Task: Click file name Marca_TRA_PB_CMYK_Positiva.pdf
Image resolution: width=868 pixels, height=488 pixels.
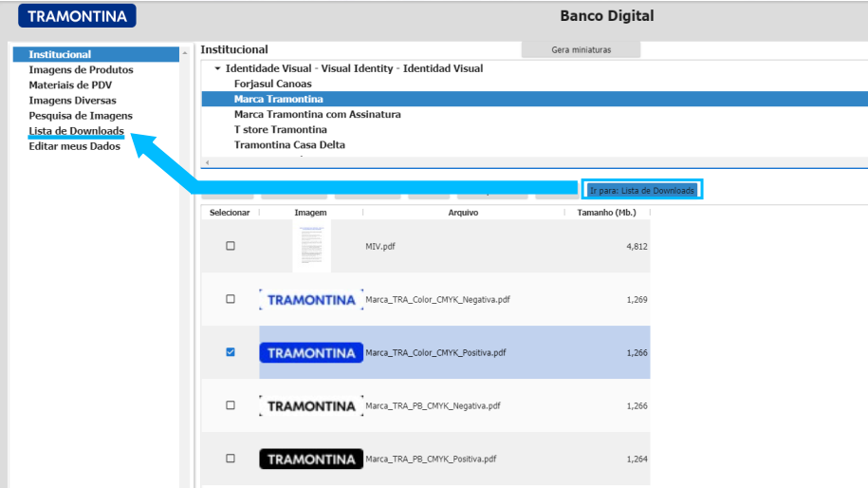Action: tap(431, 460)
